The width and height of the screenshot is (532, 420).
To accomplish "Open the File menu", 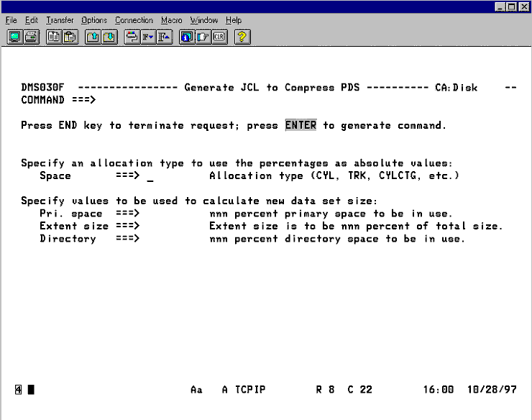I will coord(12,20).
